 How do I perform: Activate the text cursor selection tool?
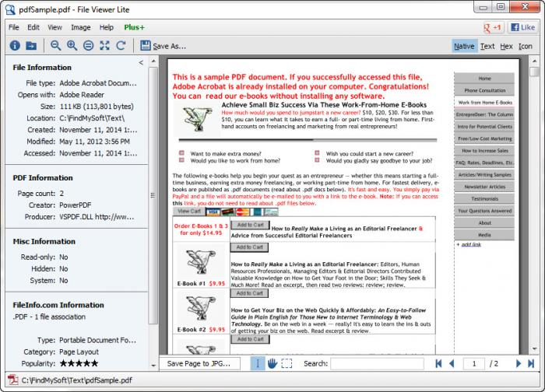pos(258,363)
